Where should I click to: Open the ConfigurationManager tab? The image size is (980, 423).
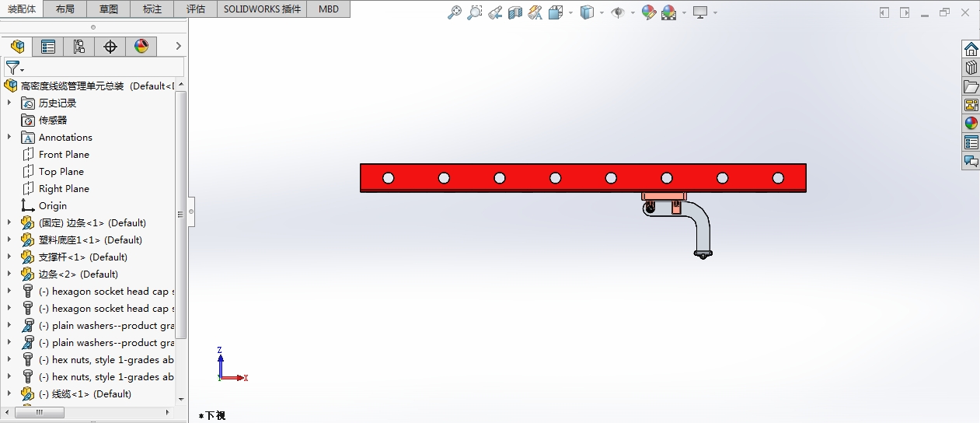(79, 47)
